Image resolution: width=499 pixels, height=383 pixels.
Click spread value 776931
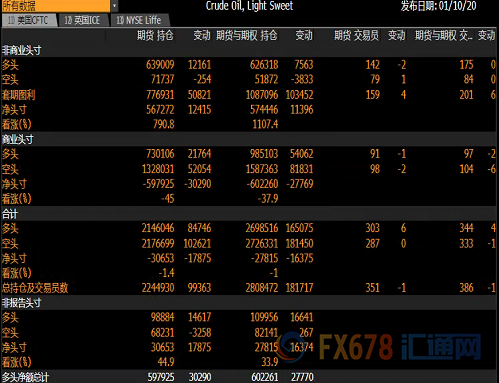(160, 95)
